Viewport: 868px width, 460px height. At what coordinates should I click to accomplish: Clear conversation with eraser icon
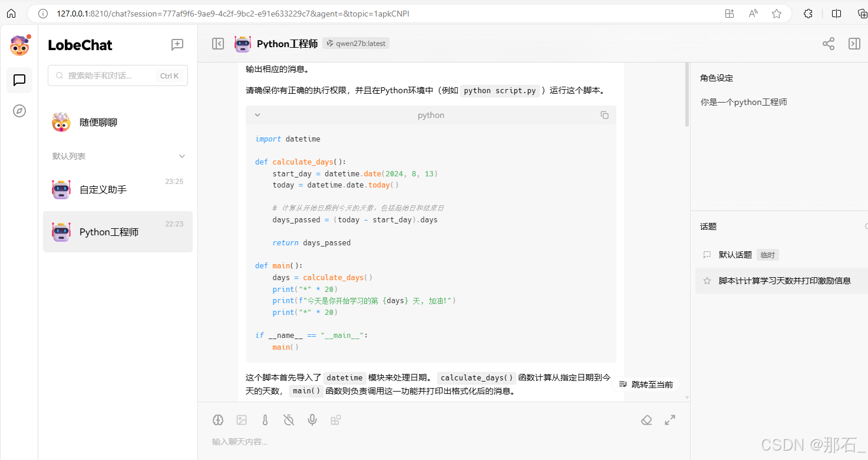[x=646, y=420]
